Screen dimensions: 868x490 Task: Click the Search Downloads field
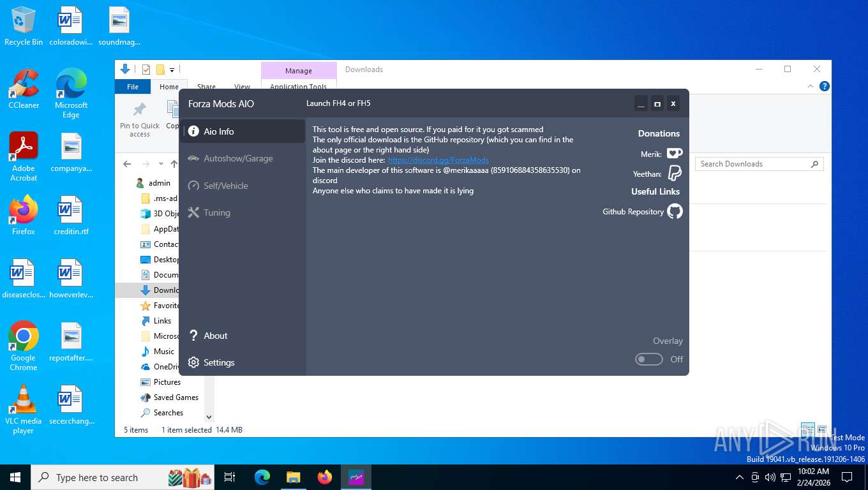point(759,164)
